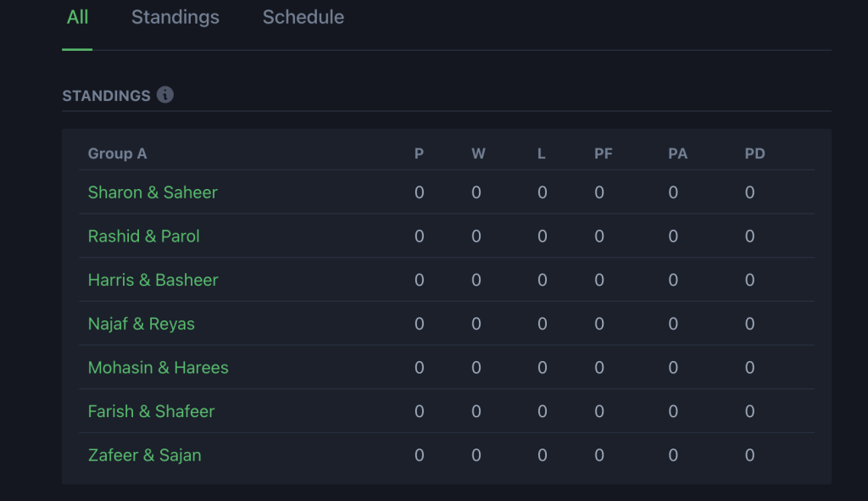
Task: Click the W wins column header
Action: click(478, 153)
